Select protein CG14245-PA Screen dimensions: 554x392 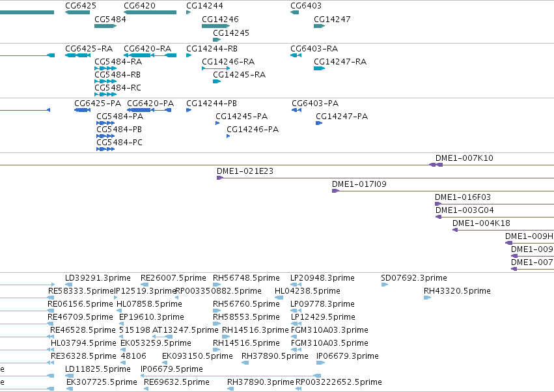coord(242,117)
